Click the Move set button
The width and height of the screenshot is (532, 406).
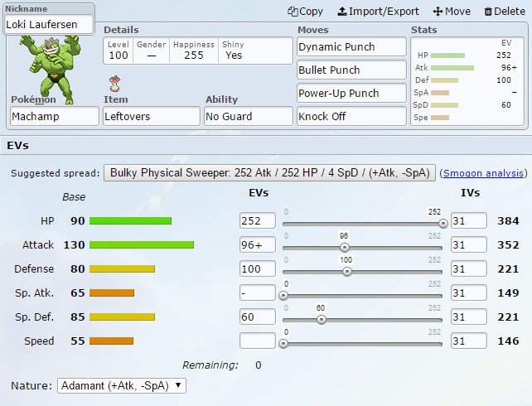pyautogui.click(x=452, y=12)
